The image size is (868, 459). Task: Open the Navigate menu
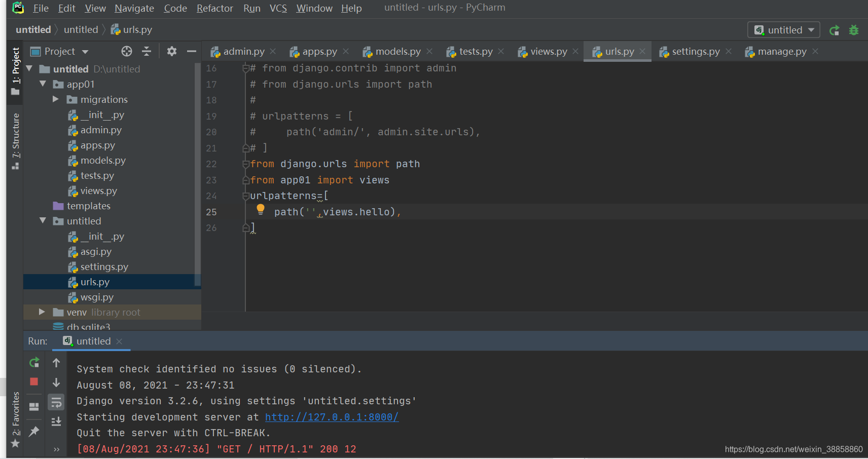click(x=134, y=8)
